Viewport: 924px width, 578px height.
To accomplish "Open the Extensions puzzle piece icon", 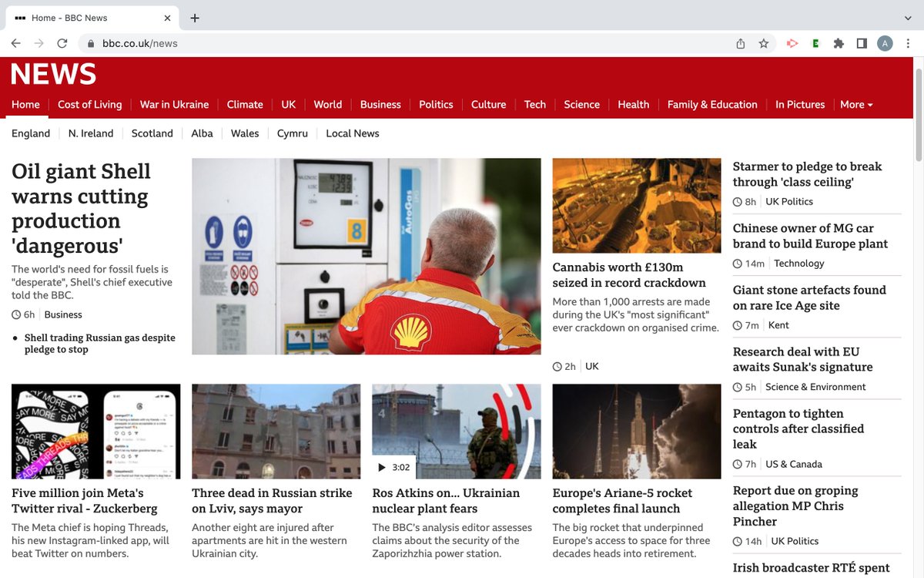I will coord(839,43).
